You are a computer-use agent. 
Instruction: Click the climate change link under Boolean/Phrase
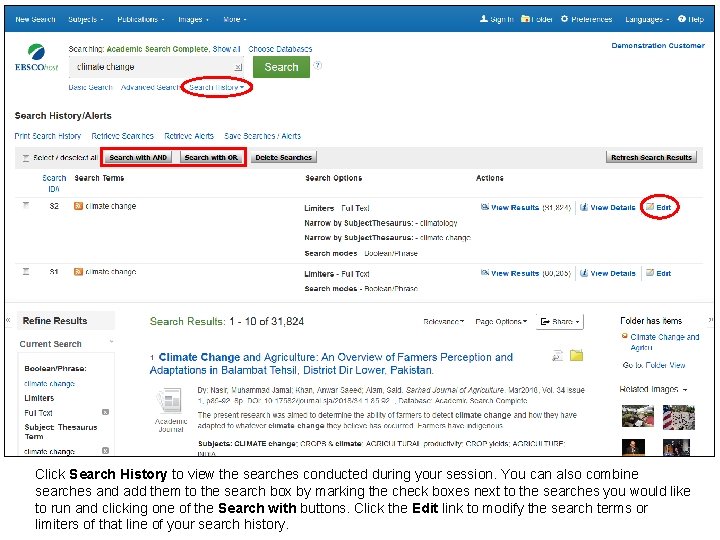[x=50, y=383]
